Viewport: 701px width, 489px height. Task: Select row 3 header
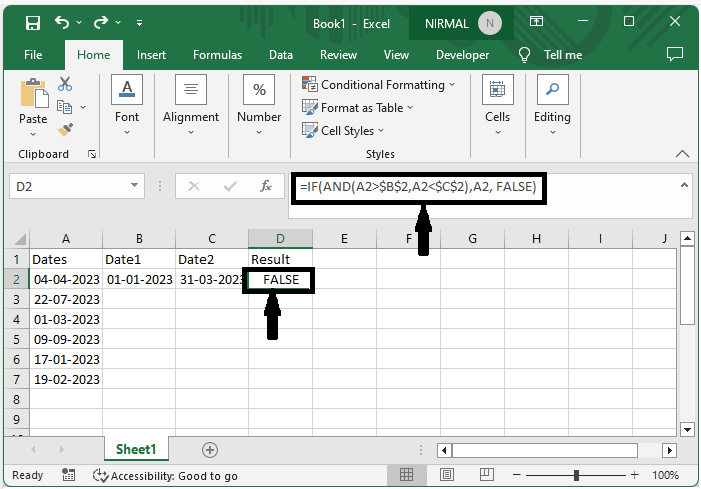tap(17, 299)
